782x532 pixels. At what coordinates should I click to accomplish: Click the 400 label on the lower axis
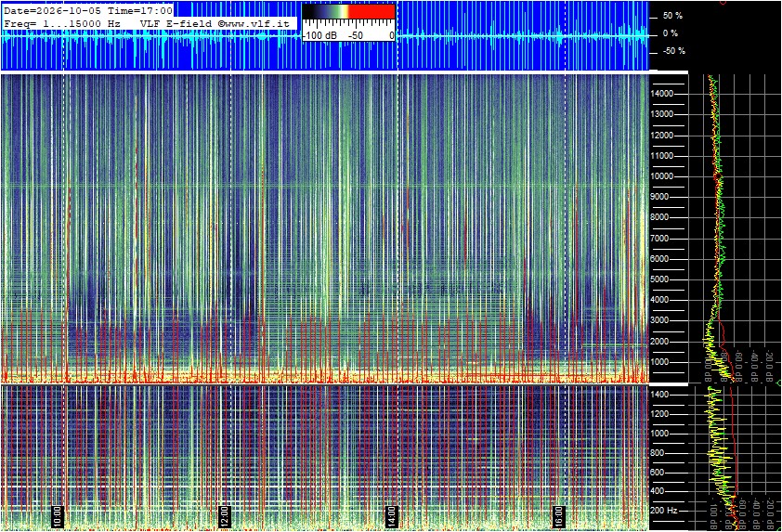coord(657,491)
